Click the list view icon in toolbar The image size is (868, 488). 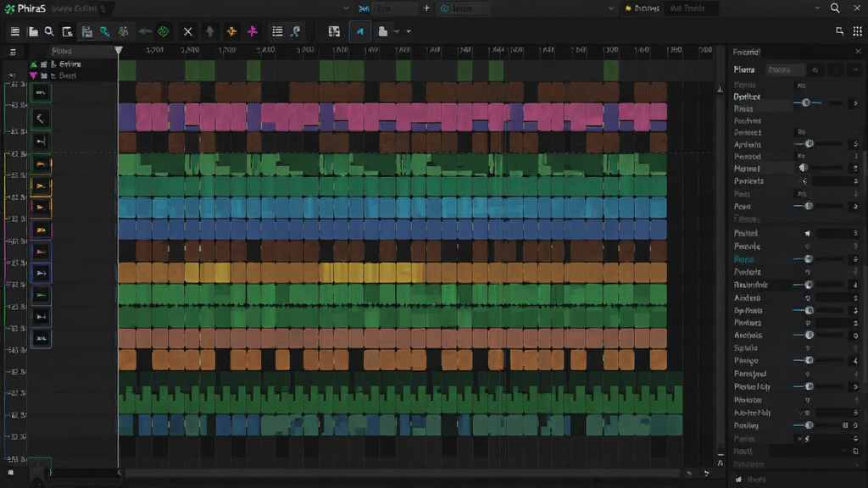pyautogui.click(x=277, y=31)
